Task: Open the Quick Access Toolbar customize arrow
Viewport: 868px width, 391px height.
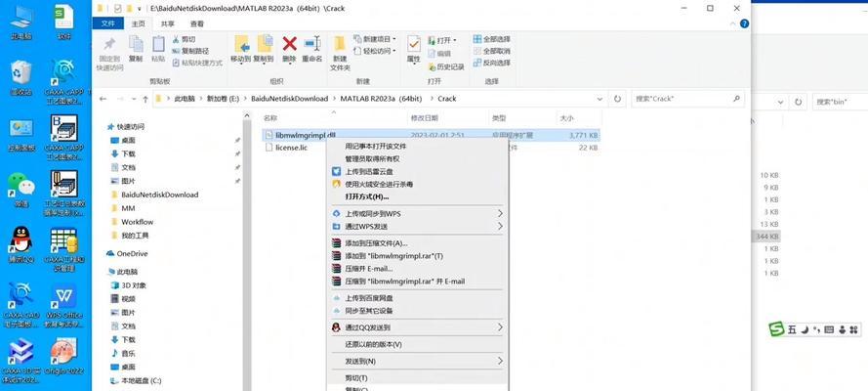Action: [139, 9]
